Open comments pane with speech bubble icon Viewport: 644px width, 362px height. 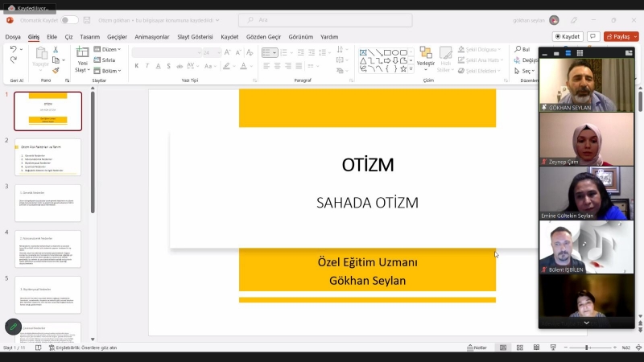(593, 36)
